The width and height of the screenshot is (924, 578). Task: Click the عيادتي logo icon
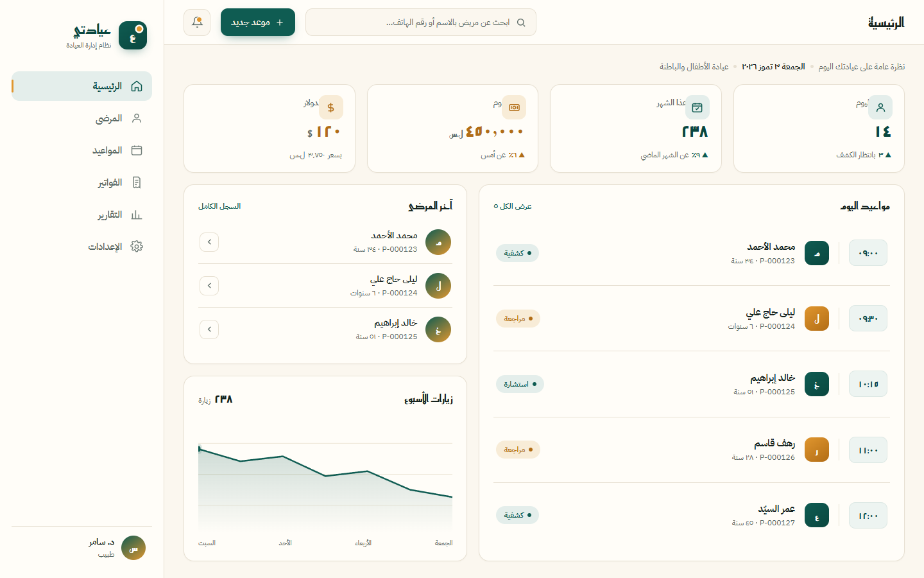click(133, 35)
